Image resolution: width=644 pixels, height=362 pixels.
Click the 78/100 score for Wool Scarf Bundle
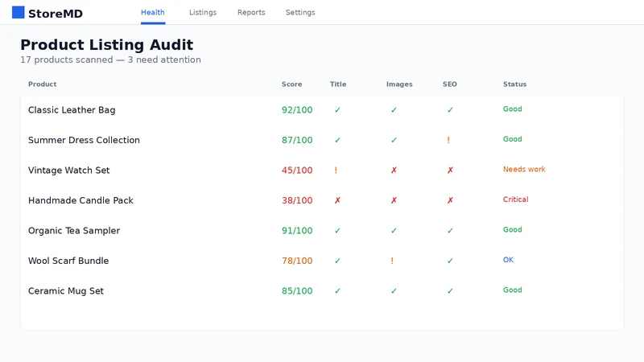(x=297, y=261)
